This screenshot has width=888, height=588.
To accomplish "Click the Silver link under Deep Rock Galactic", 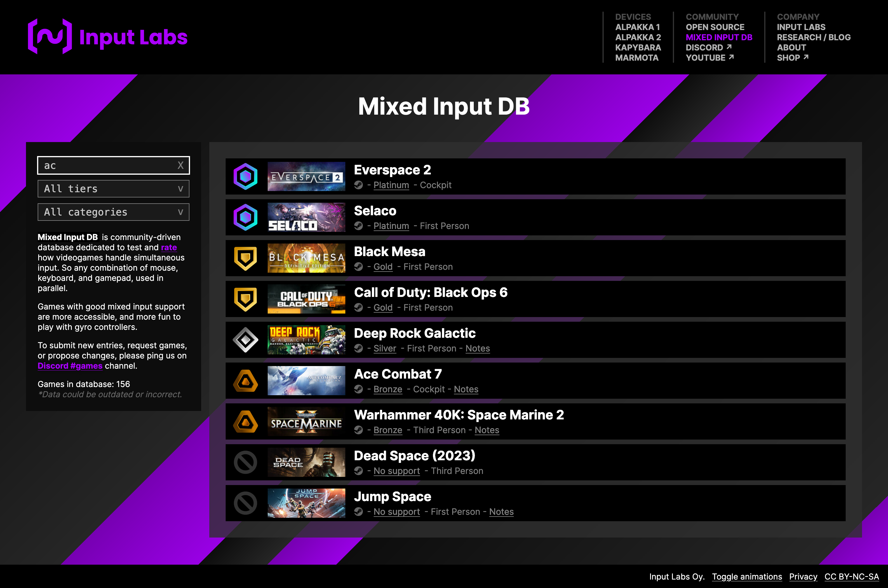I will 385,349.
